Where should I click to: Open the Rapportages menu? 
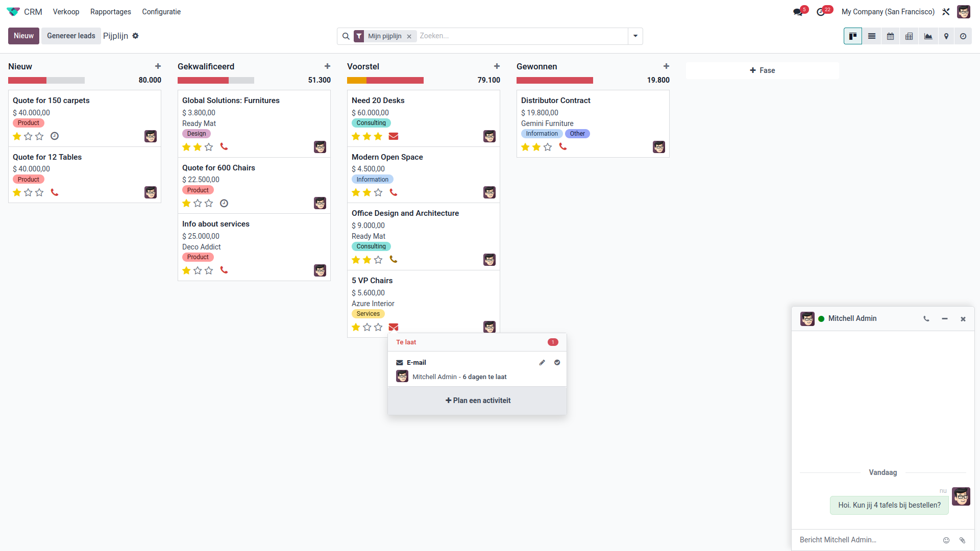pos(110,12)
